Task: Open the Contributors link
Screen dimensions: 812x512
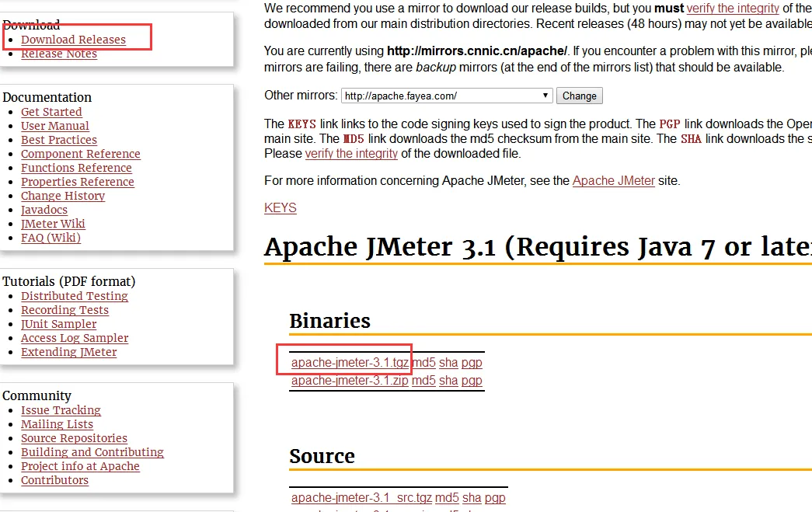Action: pyautogui.click(x=54, y=480)
